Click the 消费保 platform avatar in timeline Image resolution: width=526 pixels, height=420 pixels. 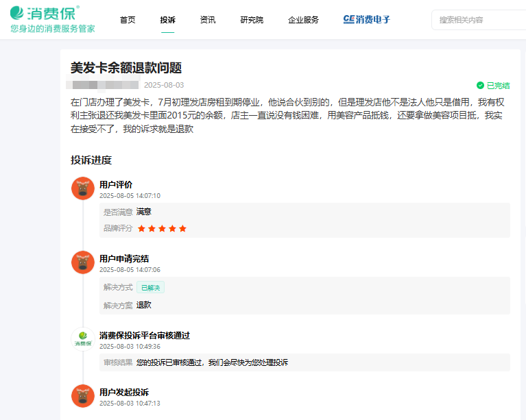[83, 339]
